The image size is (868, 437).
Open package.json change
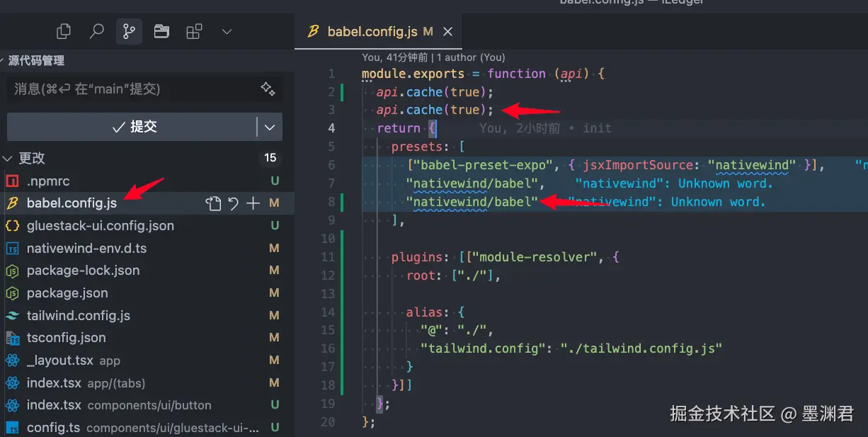click(67, 293)
